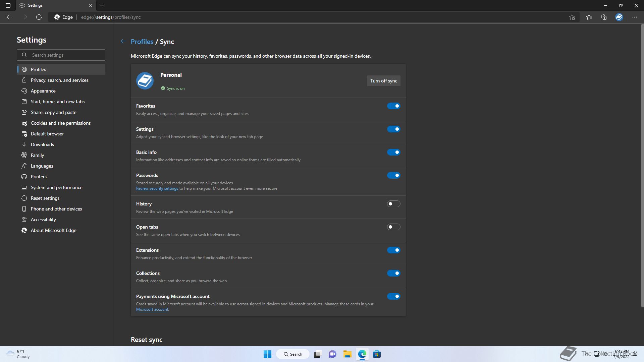Screen dimensions: 644x362
Task: Click the Printers icon in sidebar
Action: (24, 177)
